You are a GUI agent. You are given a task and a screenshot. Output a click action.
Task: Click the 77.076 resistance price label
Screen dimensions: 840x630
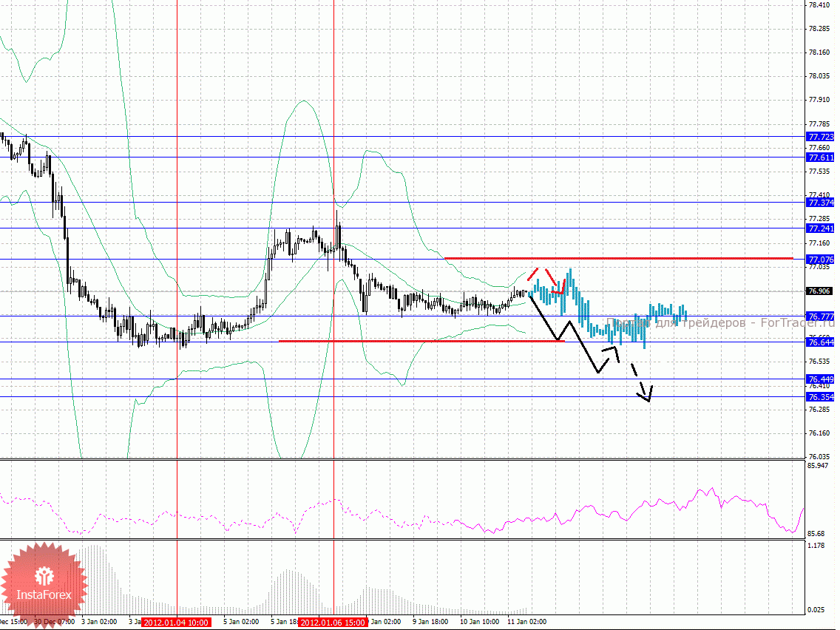click(x=821, y=260)
